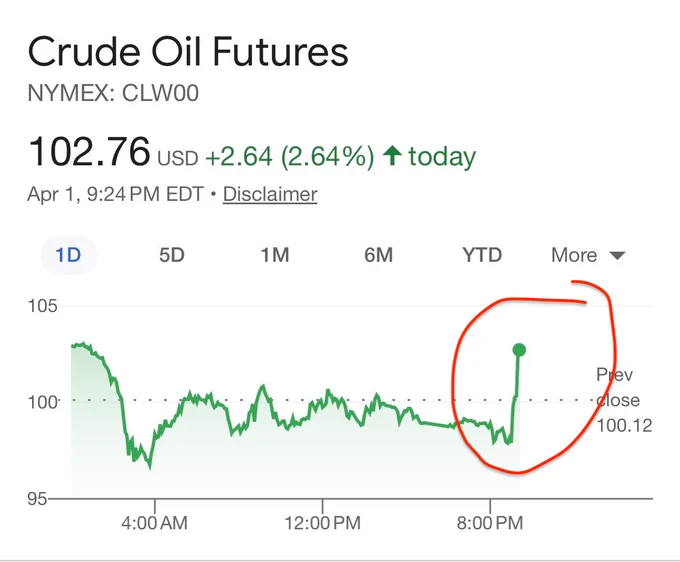
Task: Click the Prev close 100.12 label
Action: click(x=624, y=400)
